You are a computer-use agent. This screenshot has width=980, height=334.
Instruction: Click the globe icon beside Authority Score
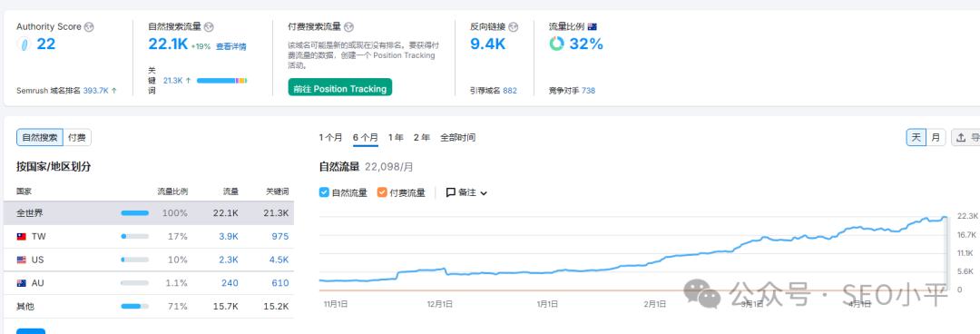tap(89, 27)
